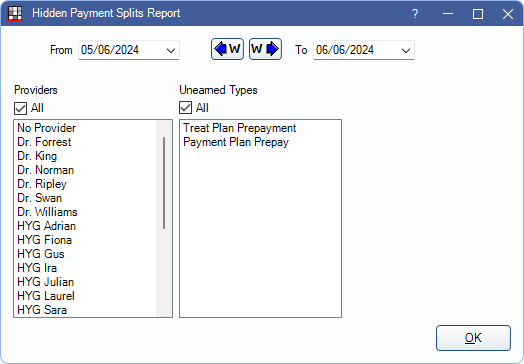Click the application icon in title bar
The height and width of the screenshot is (364, 524).
tap(14, 13)
